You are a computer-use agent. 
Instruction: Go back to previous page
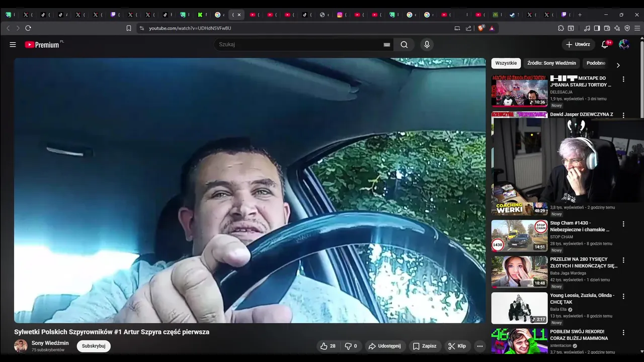click(x=8, y=28)
